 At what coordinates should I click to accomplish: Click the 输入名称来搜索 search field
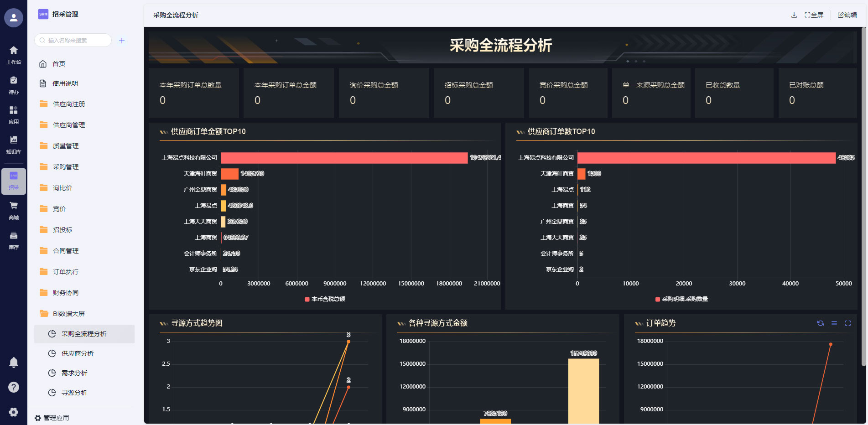click(x=75, y=41)
